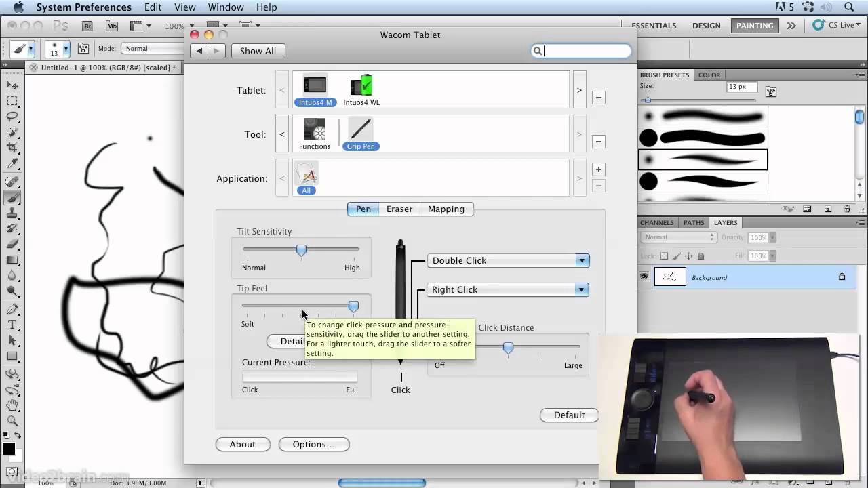Toggle lock all in Layers panel
Viewport: 868px width, 488px height.
click(x=701, y=256)
